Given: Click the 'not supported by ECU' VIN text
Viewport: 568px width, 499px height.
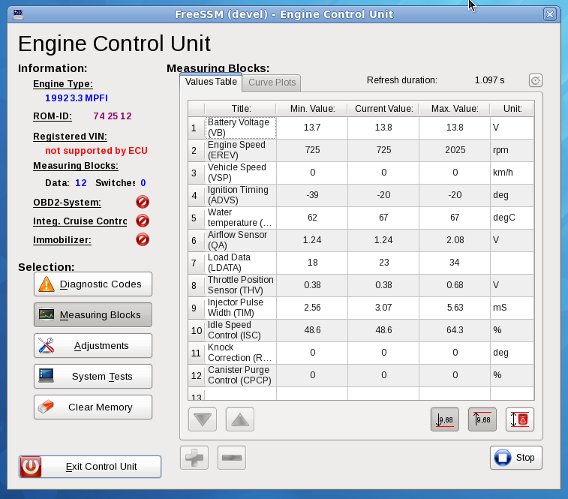Looking at the screenshot, I should coord(96,151).
